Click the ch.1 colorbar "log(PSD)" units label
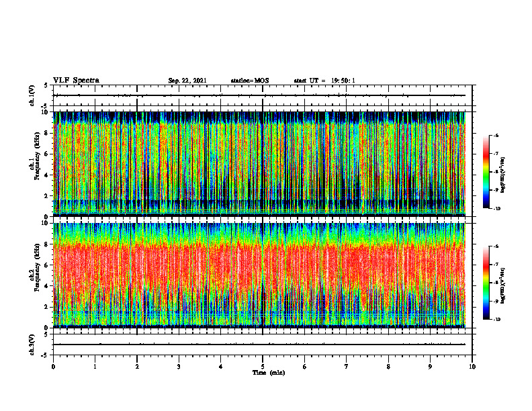Viewport: 532px width, 411px height. pyautogui.click(x=503, y=175)
